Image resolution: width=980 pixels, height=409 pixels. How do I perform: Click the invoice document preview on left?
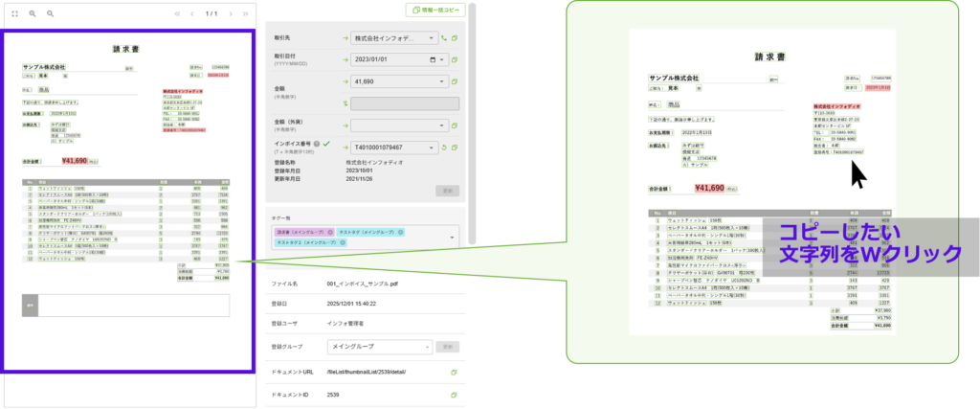click(x=127, y=201)
